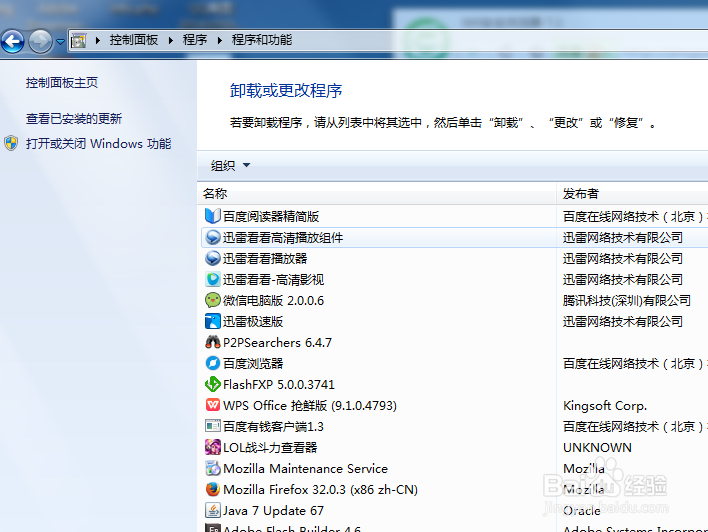Click the shield icon beside Windows 功能
Image resolution: width=708 pixels, height=532 pixels.
click(11, 143)
